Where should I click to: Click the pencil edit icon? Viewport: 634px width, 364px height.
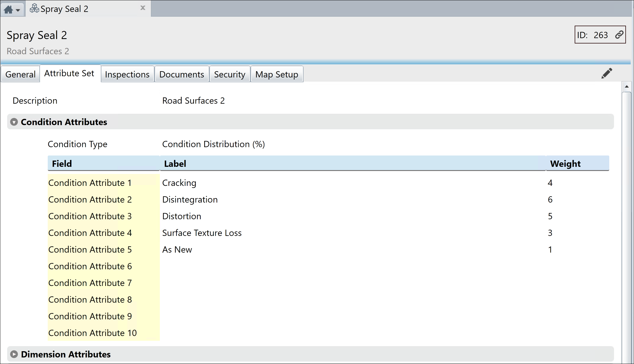(607, 73)
